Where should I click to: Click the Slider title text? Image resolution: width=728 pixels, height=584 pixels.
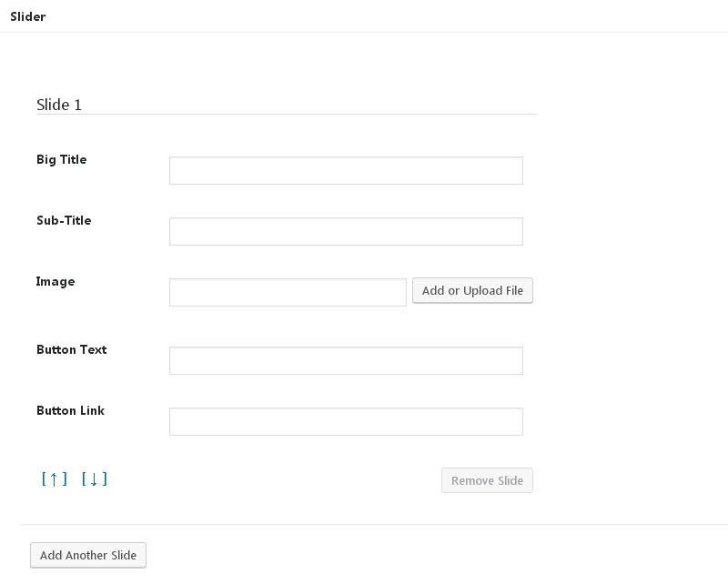28,16
